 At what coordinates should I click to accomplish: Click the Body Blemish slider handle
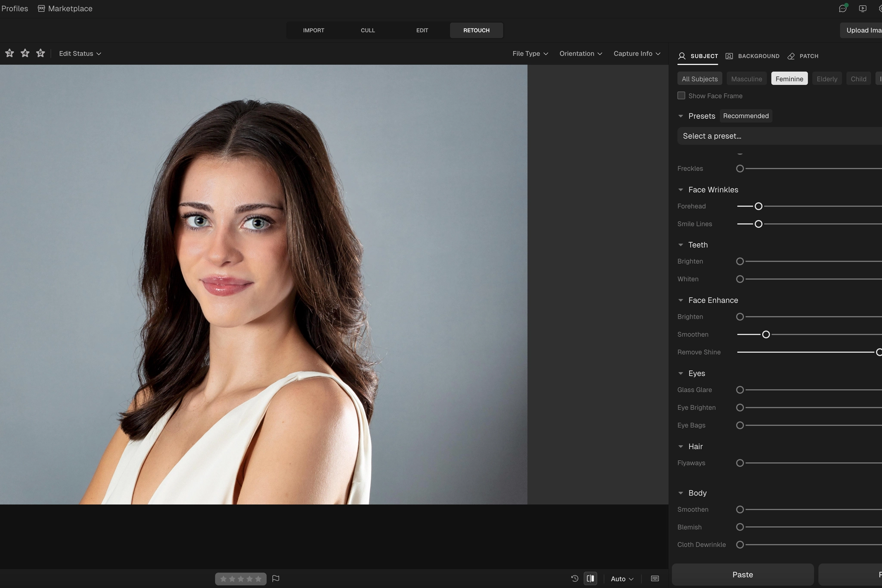click(740, 527)
